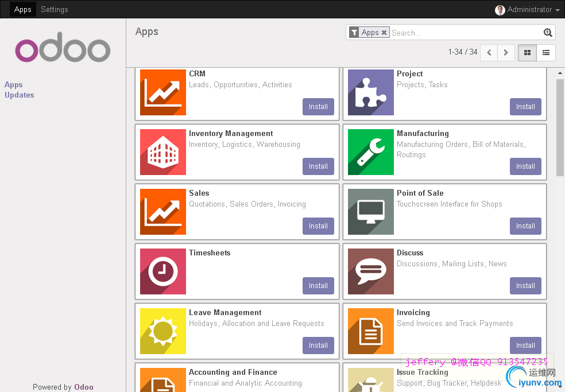Select Apps in the left sidebar
This screenshot has width=565, height=392.
14,85
